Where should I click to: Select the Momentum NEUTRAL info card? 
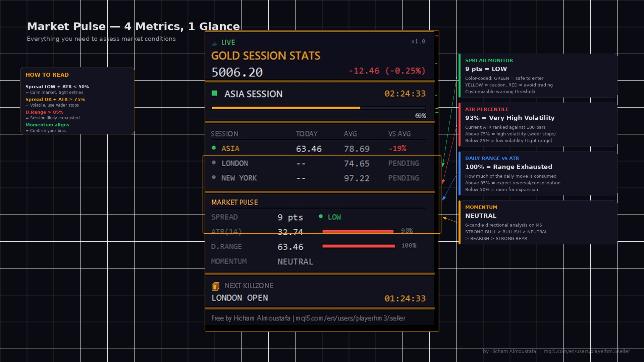point(538,223)
